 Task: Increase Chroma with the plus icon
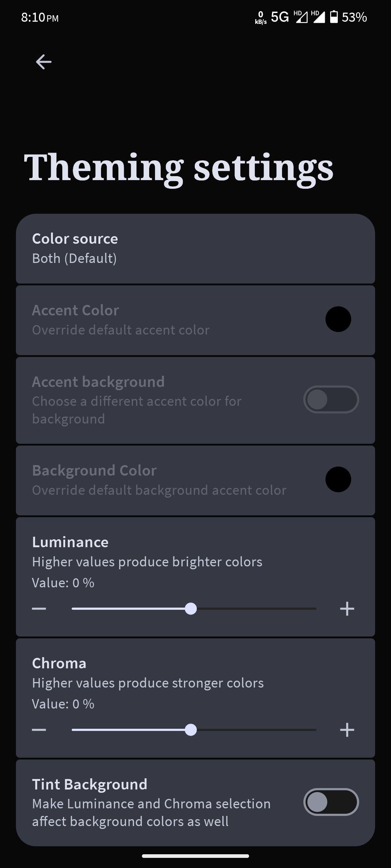pos(347,730)
